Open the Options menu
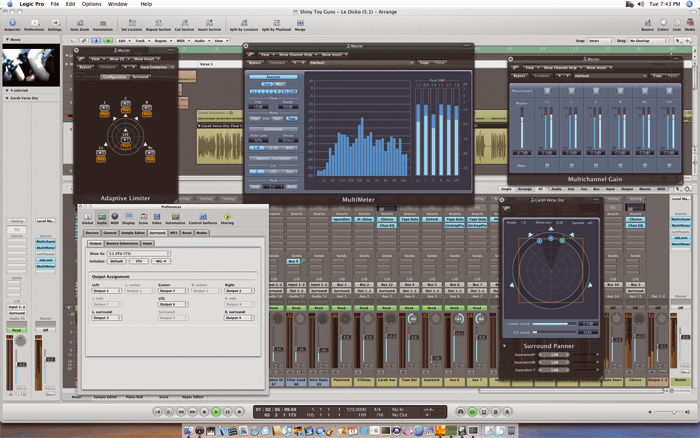 click(x=92, y=4)
